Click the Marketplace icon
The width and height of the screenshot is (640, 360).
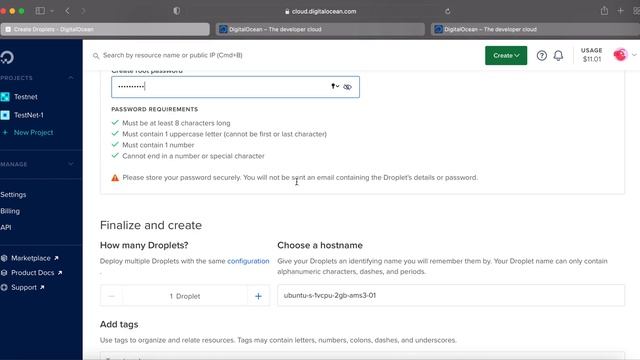[4, 258]
